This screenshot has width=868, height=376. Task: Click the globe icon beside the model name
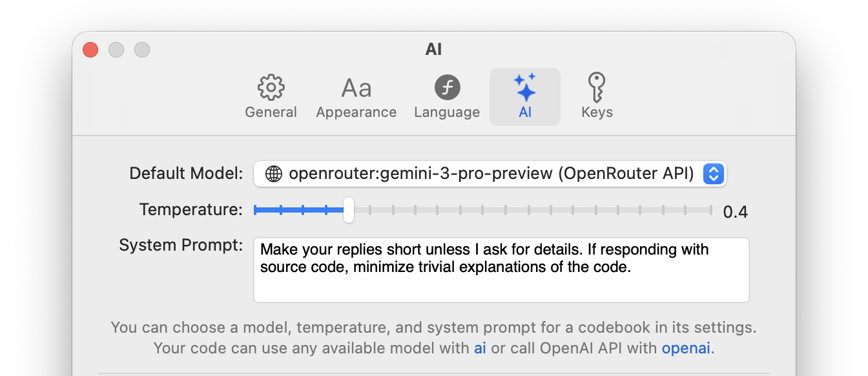click(274, 173)
